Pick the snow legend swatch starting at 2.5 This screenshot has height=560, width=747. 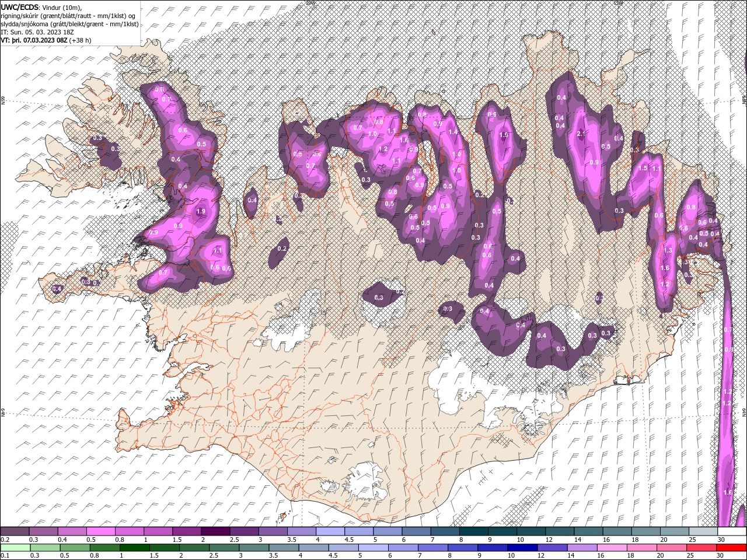tap(244, 531)
